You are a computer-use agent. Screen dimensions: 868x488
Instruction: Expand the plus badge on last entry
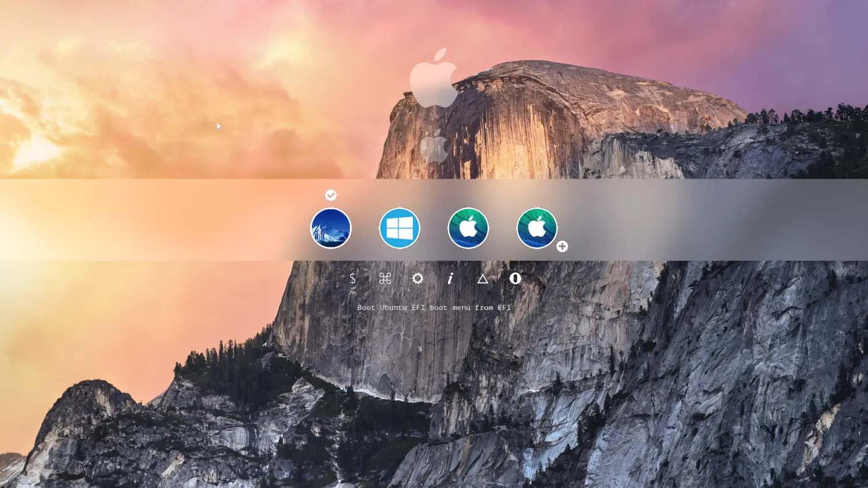pos(562,246)
